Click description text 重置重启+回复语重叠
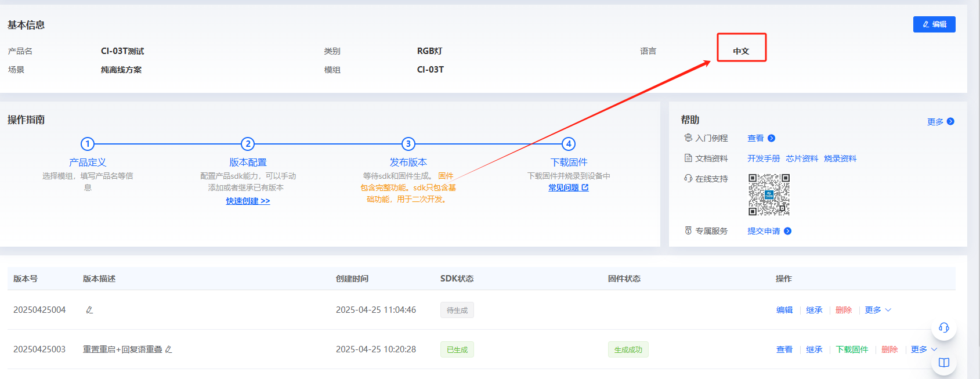The image size is (980, 379). click(x=122, y=349)
